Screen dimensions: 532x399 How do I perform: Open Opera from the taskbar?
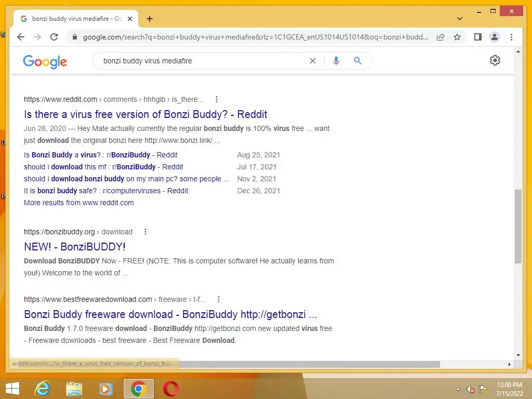point(170,389)
